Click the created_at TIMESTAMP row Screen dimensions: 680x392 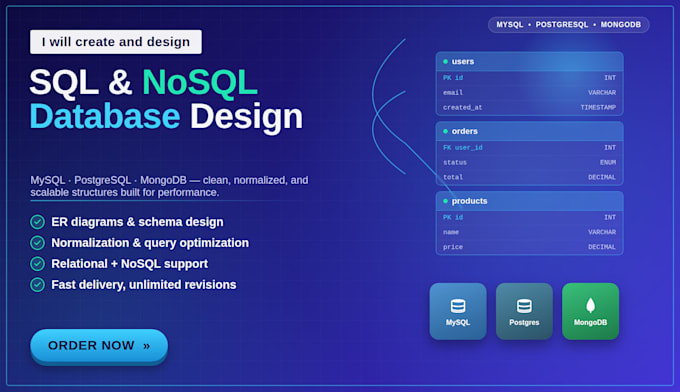pos(530,108)
